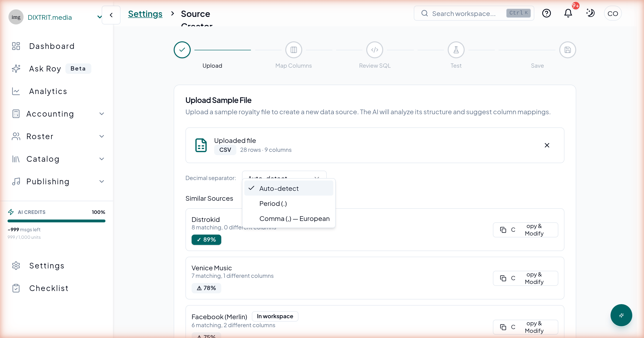The height and width of the screenshot is (338, 644).
Task: Click the Dashboard grid icon
Action: (16, 46)
